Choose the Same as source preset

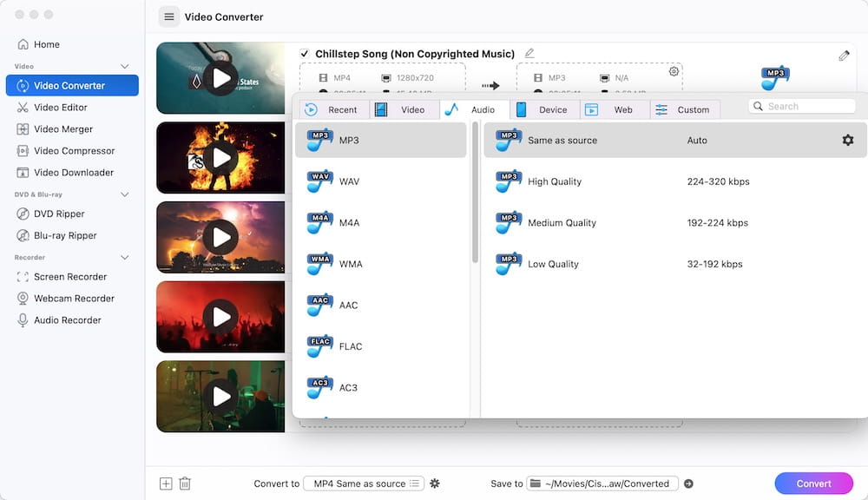(674, 140)
